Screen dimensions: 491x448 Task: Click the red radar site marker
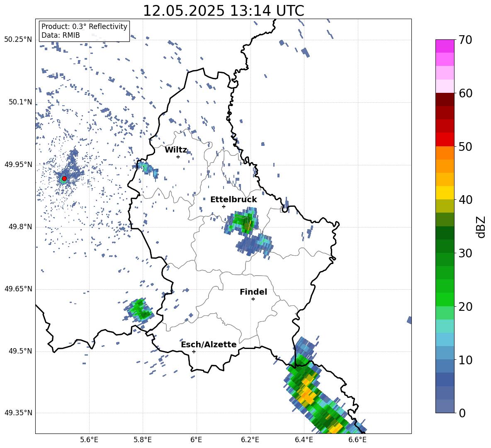[64, 178]
